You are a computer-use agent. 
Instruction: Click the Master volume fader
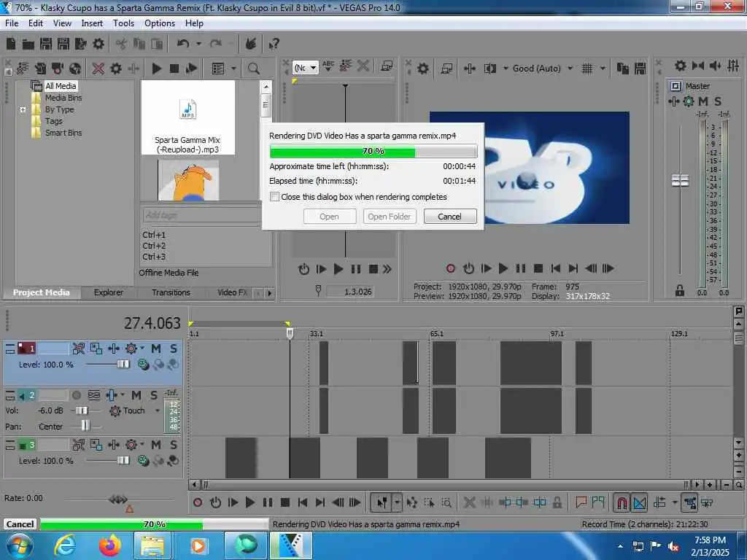point(680,181)
